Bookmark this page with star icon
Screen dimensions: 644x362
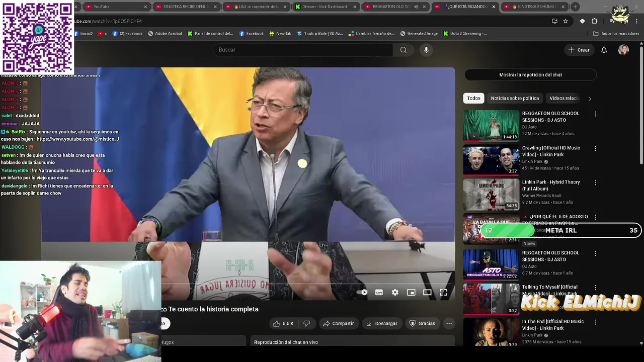(x=566, y=21)
